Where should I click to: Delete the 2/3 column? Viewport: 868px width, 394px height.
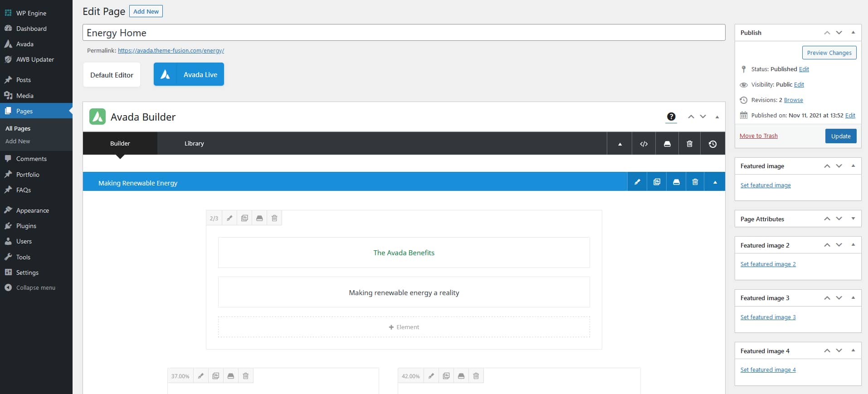(274, 218)
